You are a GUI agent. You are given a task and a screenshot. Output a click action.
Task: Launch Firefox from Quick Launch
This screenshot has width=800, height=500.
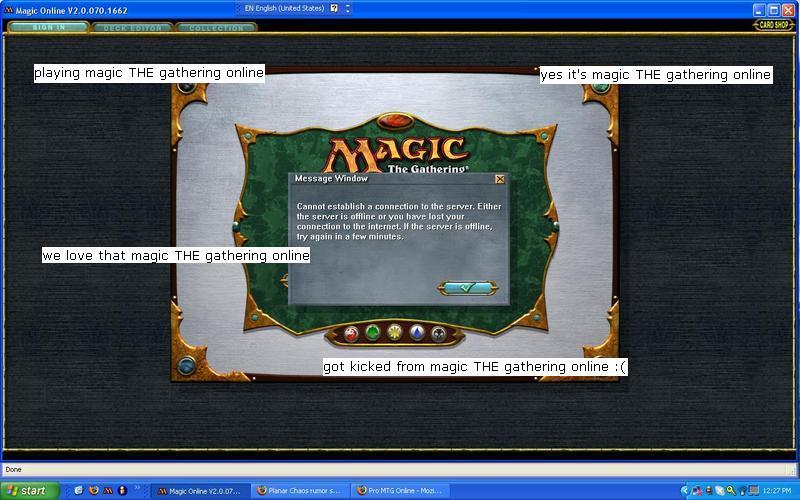click(93, 491)
